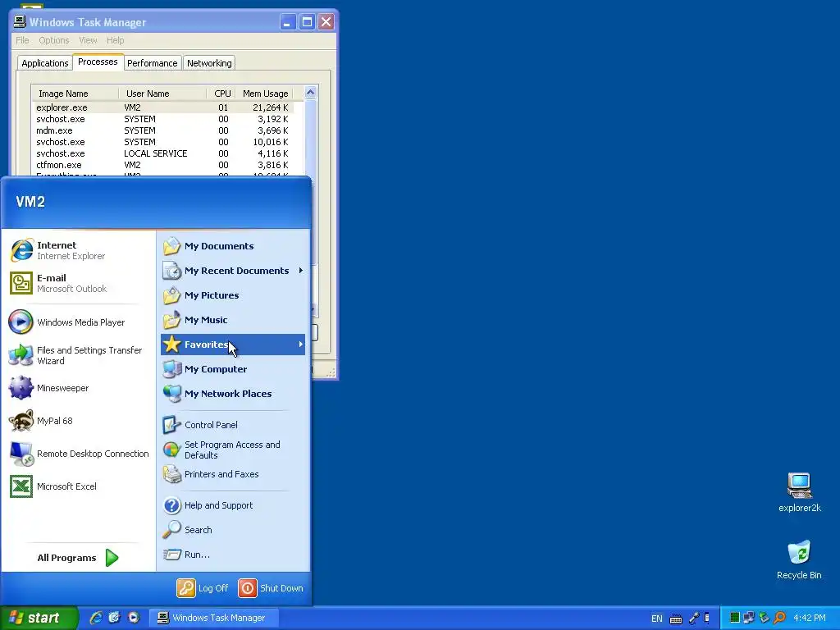Click Windows Media Player quick launch icon
The height and width of the screenshot is (630, 840).
coord(134,618)
